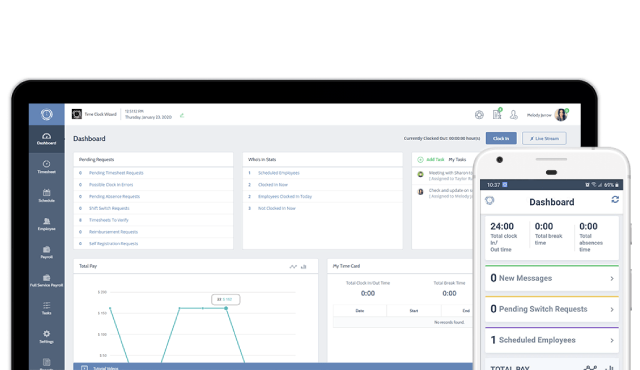Tap the refresh icon on mobile Dashboard
The image size is (640, 370).
click(x=615, y=199)
